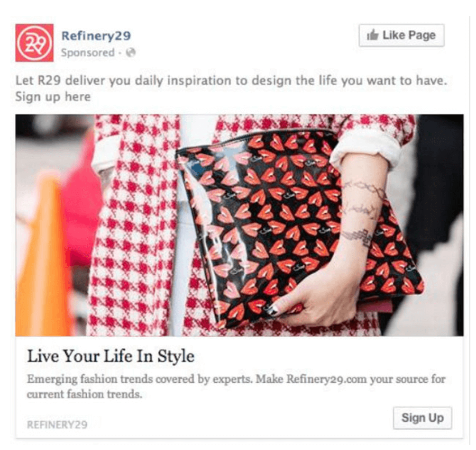Click "Sign up here" post text
Screen dimensions: 476x450
(53, 97)
